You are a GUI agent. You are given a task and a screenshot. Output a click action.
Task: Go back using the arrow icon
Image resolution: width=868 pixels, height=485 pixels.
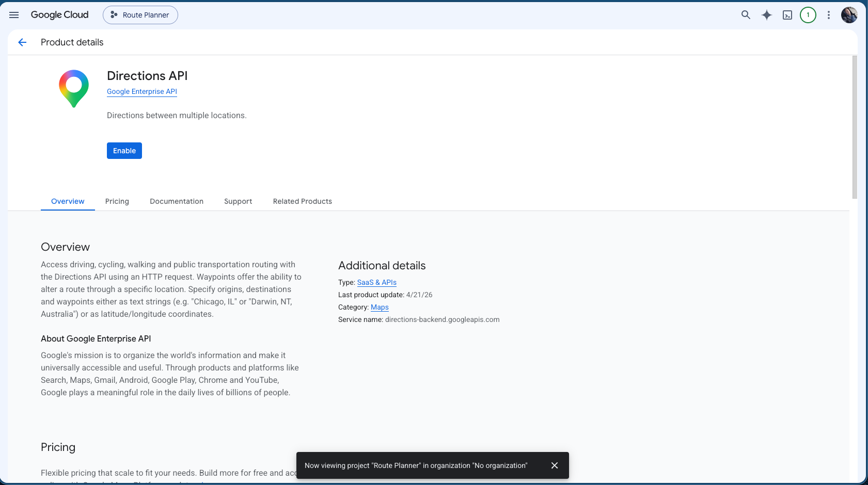pyautogui.click(x=22, y=42)
